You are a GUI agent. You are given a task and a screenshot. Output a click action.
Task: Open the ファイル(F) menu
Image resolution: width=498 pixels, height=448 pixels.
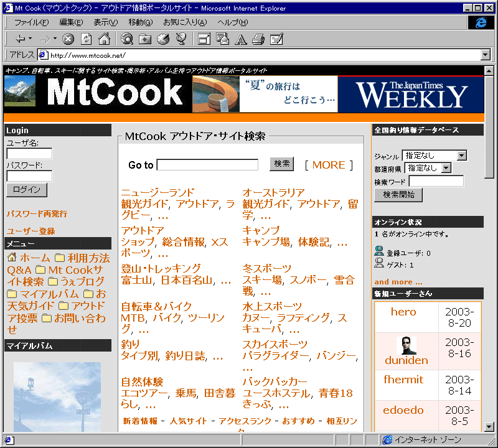pyautogui.click(x=32, y=22)
